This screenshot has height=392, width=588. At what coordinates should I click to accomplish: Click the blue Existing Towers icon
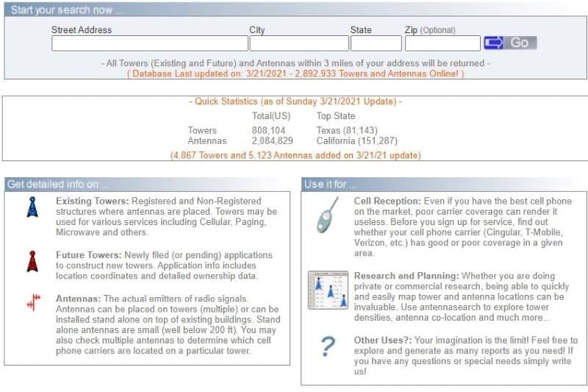pyautogui.click(x=32, y=207)
